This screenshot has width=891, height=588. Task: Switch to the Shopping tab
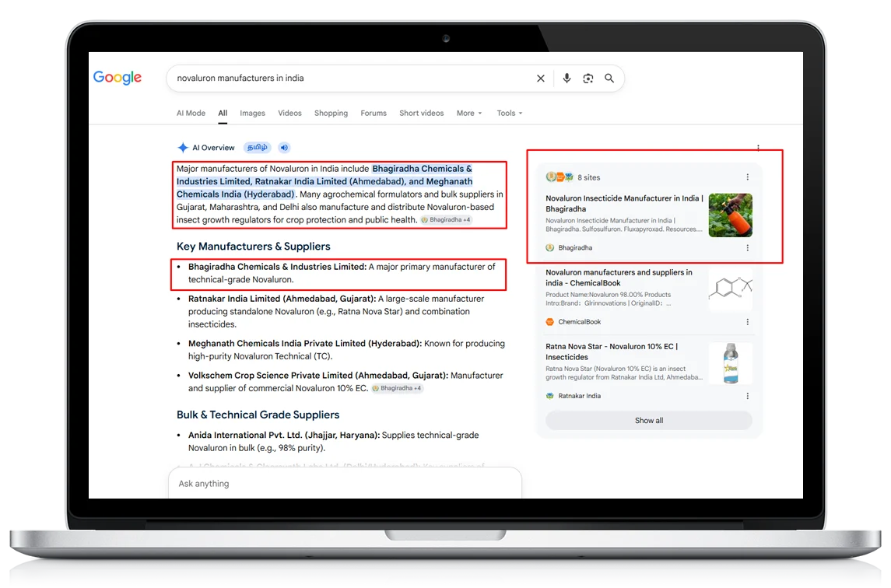coord(331,113)
